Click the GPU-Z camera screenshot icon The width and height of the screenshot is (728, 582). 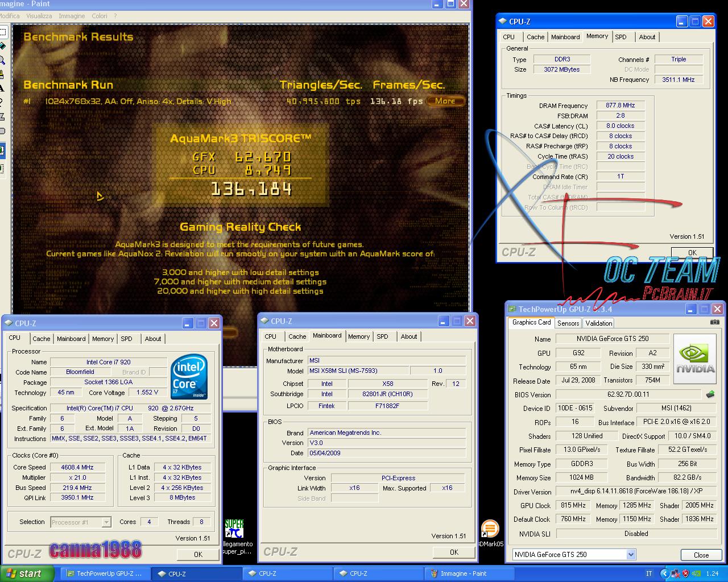pos(714,322)
